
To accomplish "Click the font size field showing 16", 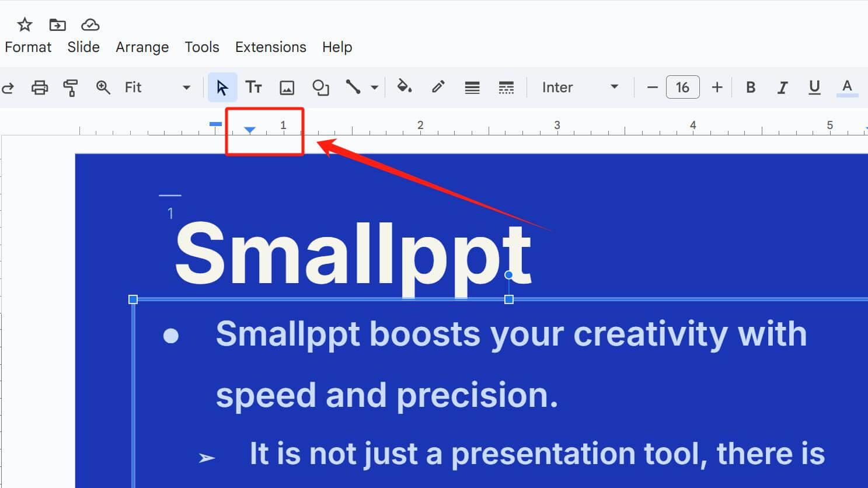I will coord(682,88).
